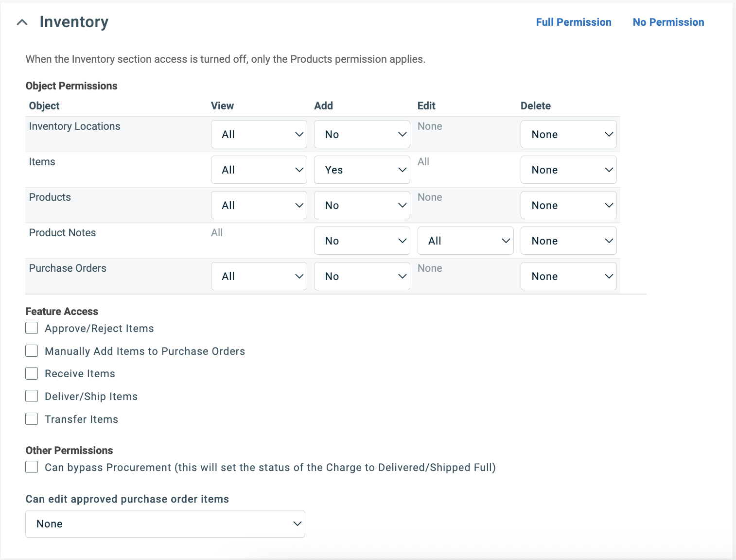Open the Add dropdown for Products
Viewport: 736px width, 560px height.
pos(362,205)
